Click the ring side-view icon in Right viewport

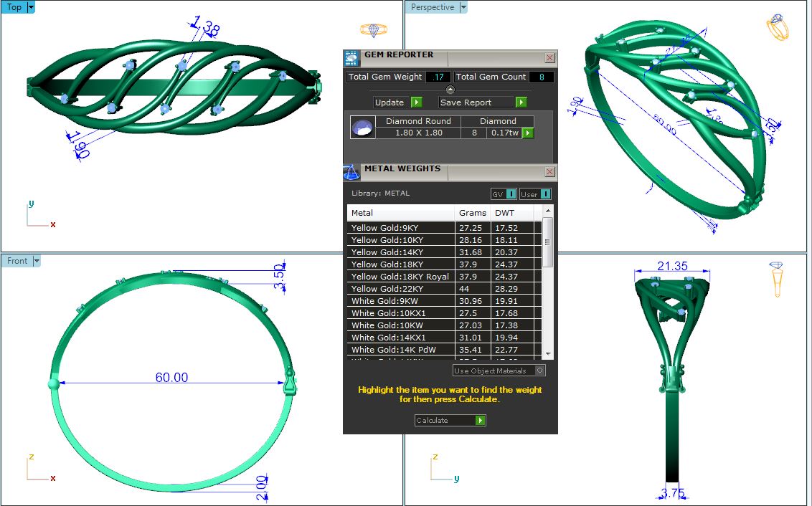pyautogui.click(x=777, y=278)
